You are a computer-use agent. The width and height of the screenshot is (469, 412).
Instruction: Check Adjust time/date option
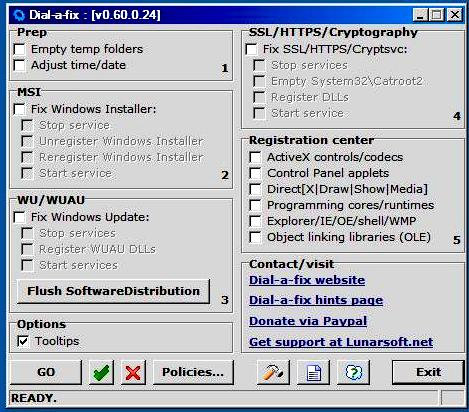pyautogui.click(x=20, y=65)
